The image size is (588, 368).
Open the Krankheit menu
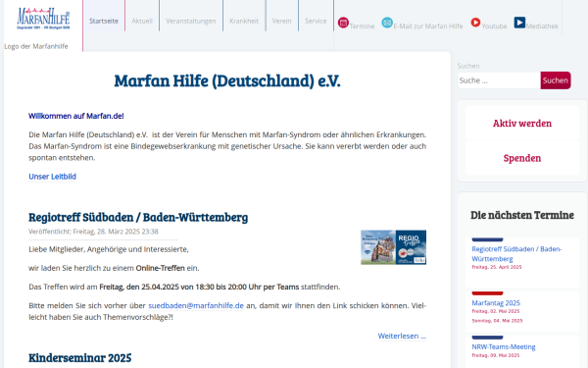coord(244,21)
